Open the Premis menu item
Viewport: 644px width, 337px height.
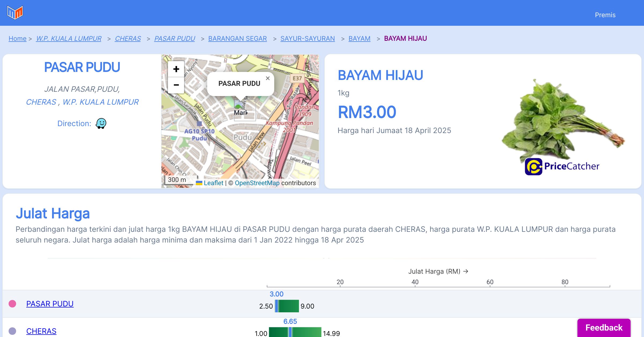[x=605, y=15]
